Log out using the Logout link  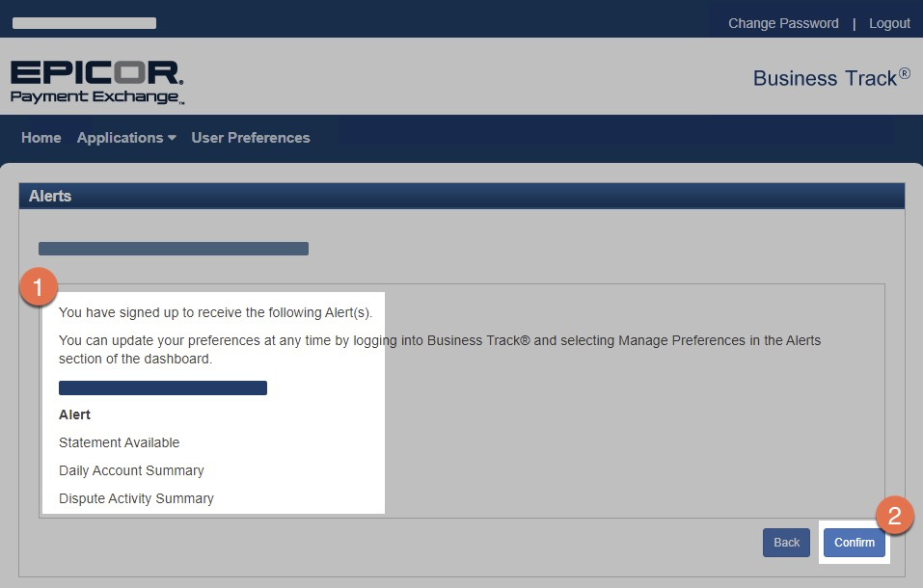(889, 23)
